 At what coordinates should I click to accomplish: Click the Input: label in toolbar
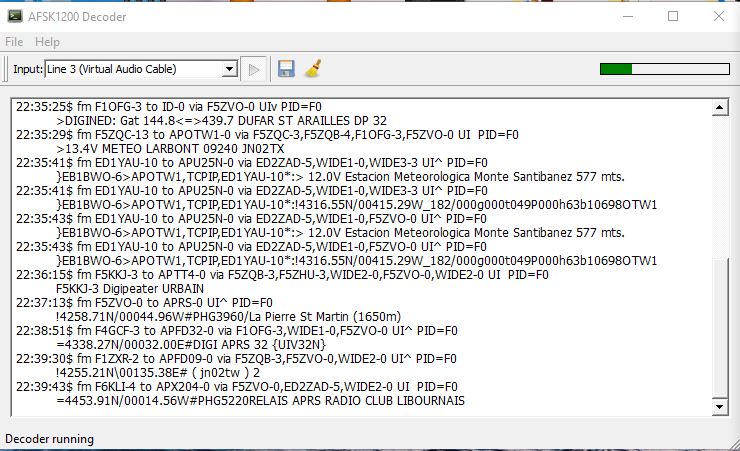click(x=28, y=69)
